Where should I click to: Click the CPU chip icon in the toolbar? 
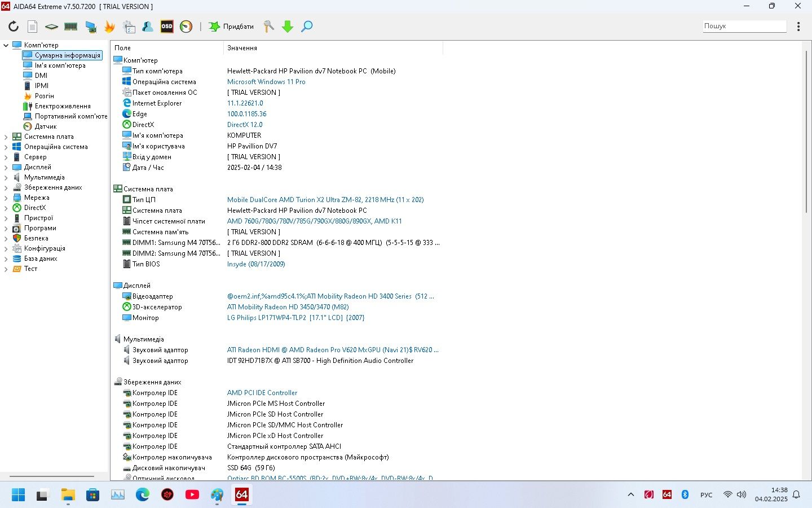[x=51, y=27]
